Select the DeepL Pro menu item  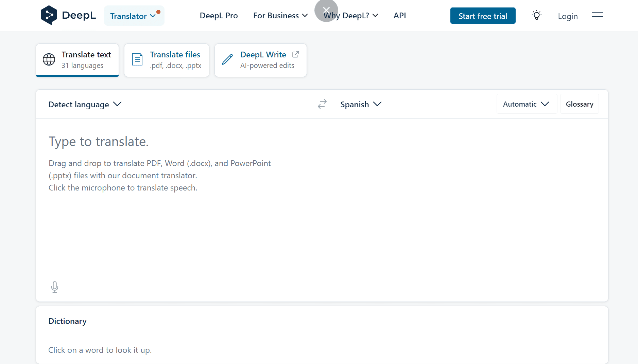219,15
